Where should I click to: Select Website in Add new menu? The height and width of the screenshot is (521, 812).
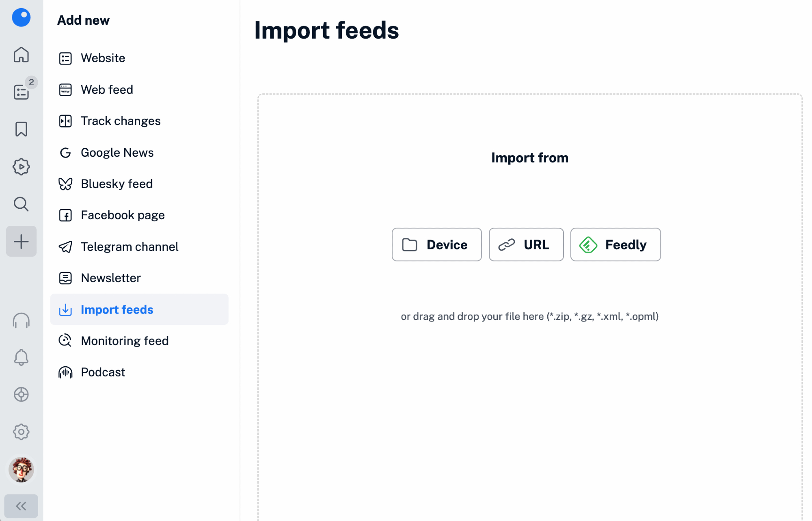click(x=103, y=58)
